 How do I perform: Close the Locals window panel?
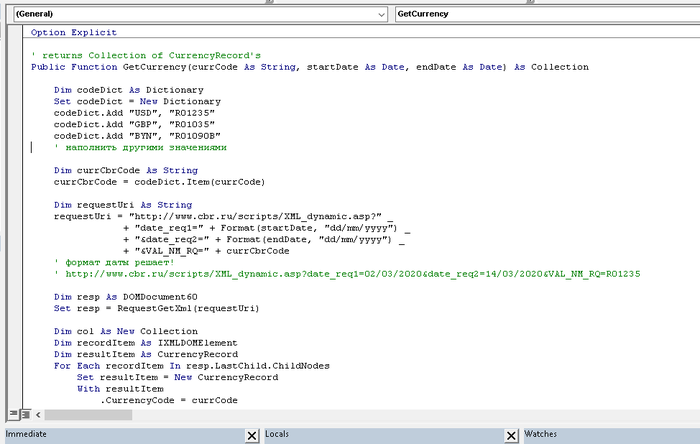tap(511, 436)
